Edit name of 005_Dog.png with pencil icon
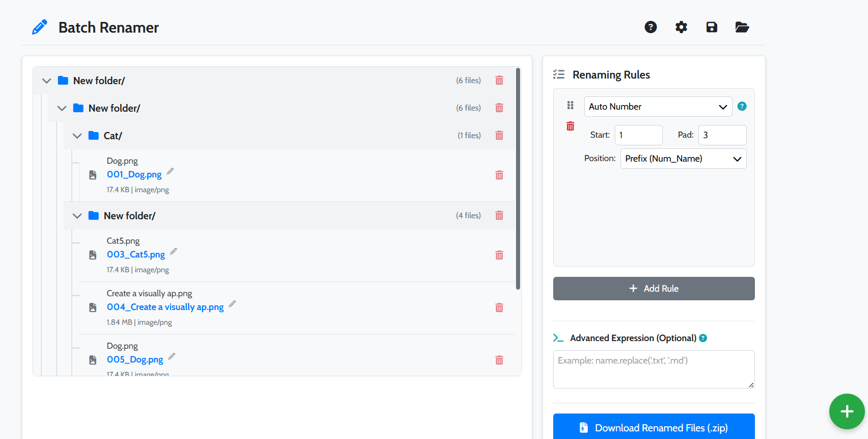Screen dimensions: 868x439 172,356
